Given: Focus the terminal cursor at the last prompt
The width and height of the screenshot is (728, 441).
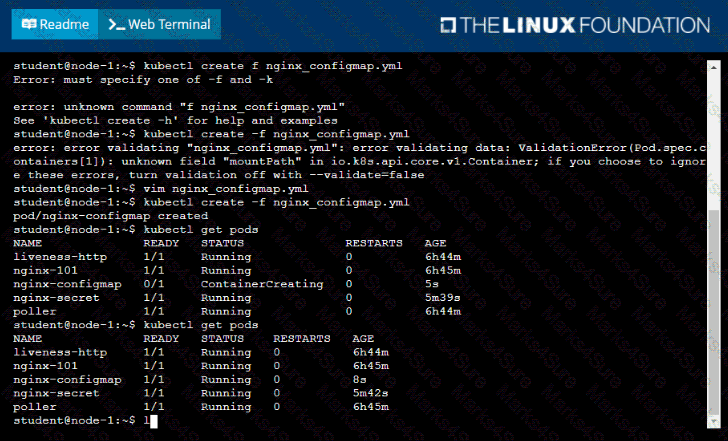Looking at the screenshot, I should (x=146, y=421).
